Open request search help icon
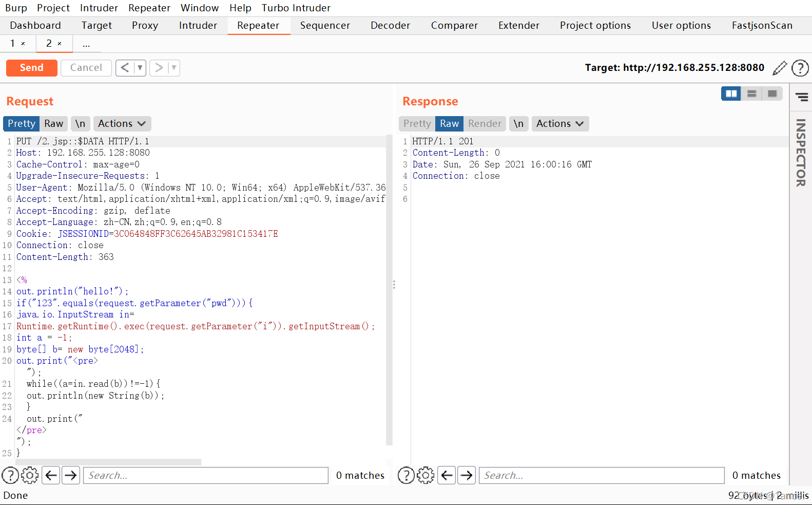Viewport: 812px width, 505px height. [10, 476]
